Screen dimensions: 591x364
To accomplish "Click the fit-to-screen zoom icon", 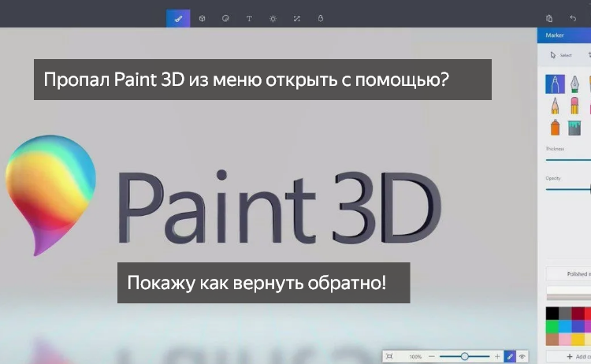I will click(x=389, y=356).
